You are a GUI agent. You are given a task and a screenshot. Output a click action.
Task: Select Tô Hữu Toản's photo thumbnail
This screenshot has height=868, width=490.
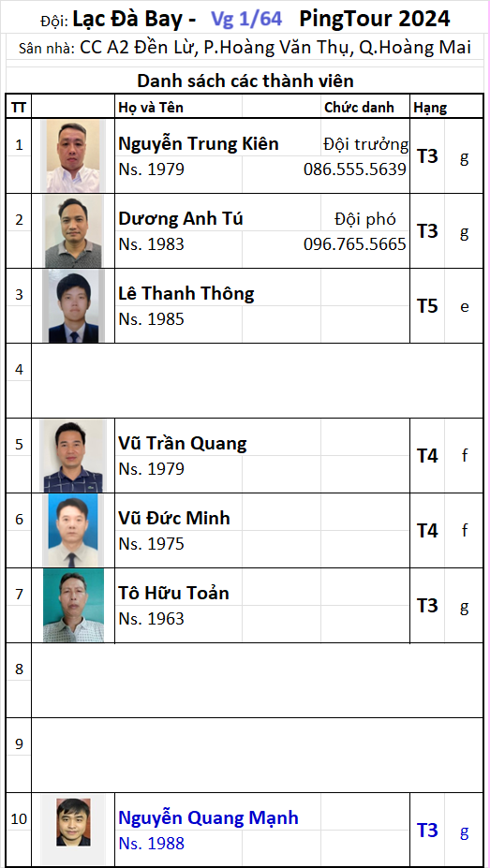74,606
